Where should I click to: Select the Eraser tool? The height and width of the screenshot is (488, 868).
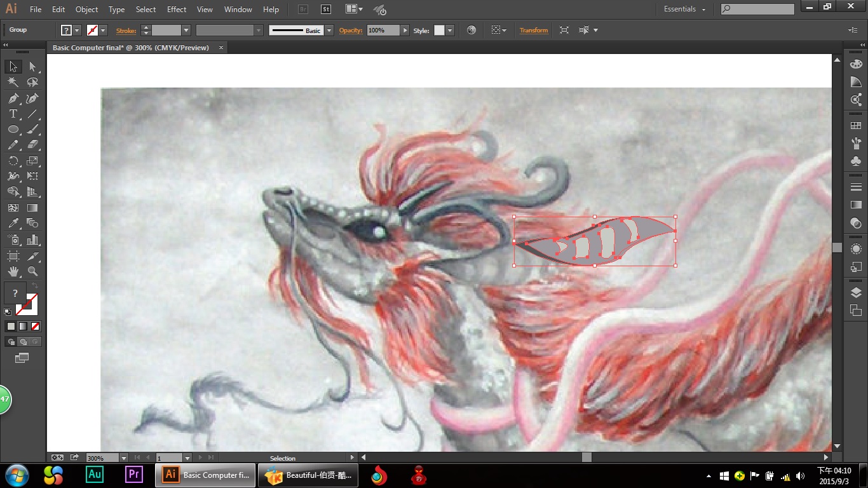(x=33, y=145)
